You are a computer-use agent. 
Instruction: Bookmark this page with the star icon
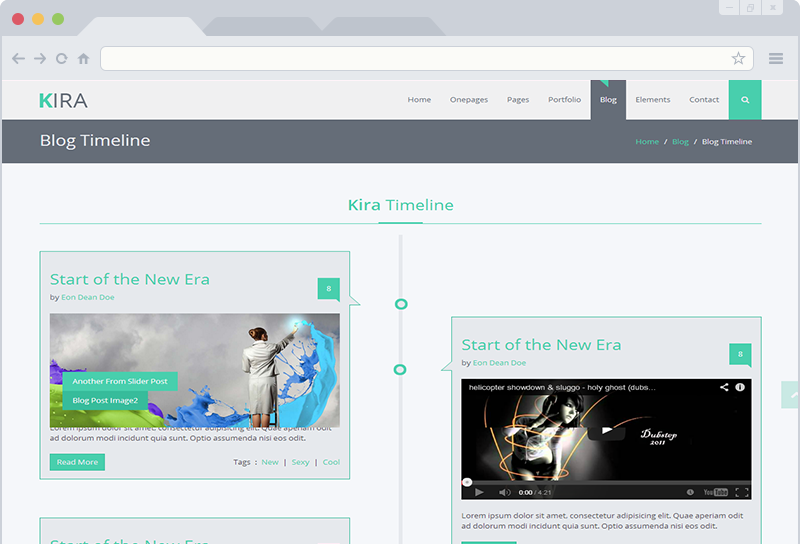[x=738, y=59]
